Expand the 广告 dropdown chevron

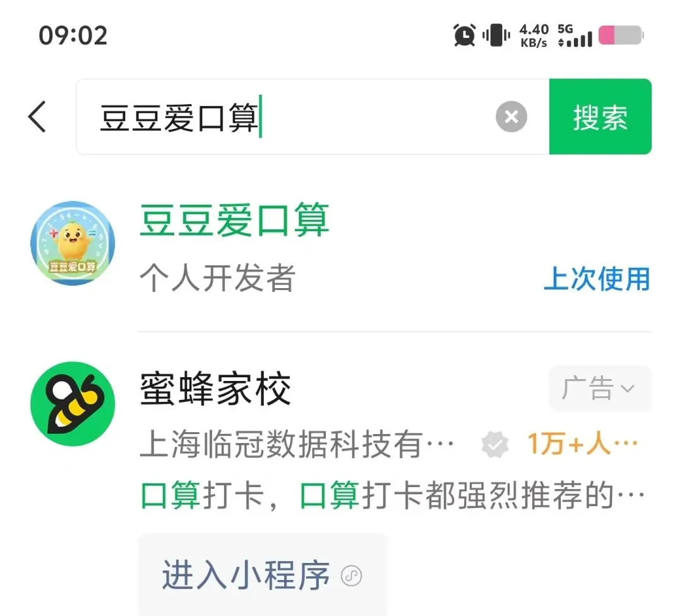[627, 388]
